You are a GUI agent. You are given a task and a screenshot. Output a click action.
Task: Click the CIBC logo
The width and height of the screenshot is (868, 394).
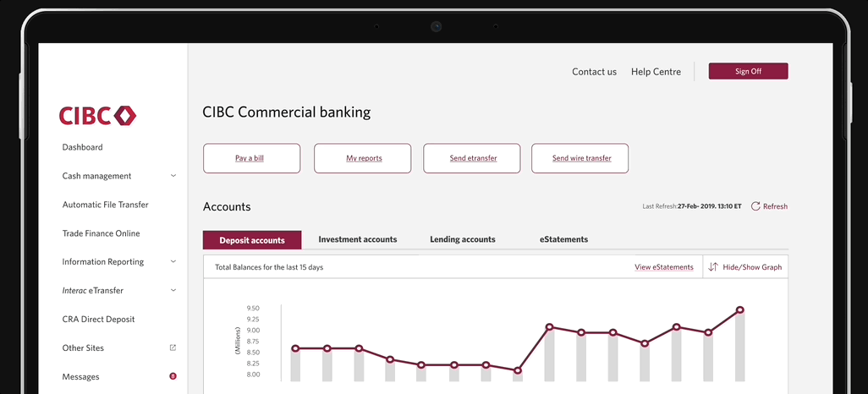[x=97, y=116]
